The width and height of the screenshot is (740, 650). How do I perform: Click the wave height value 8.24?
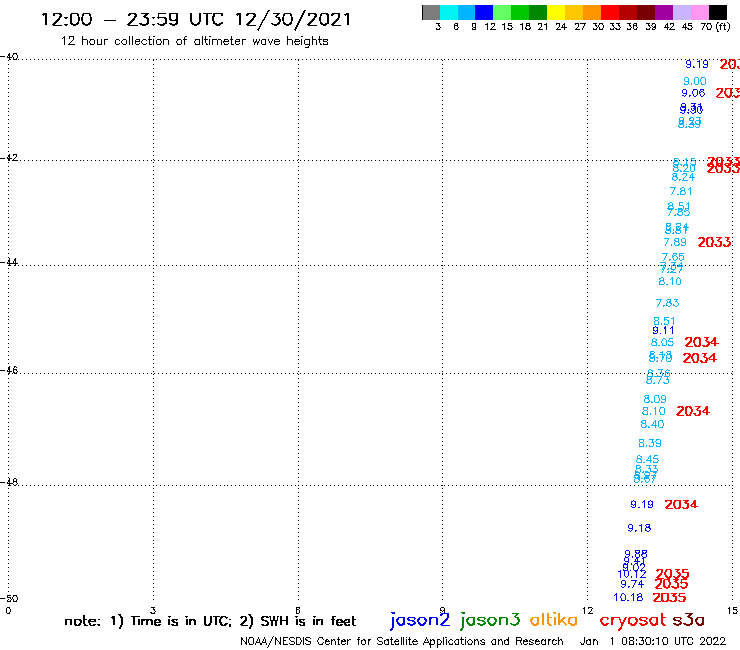(683, 177)
